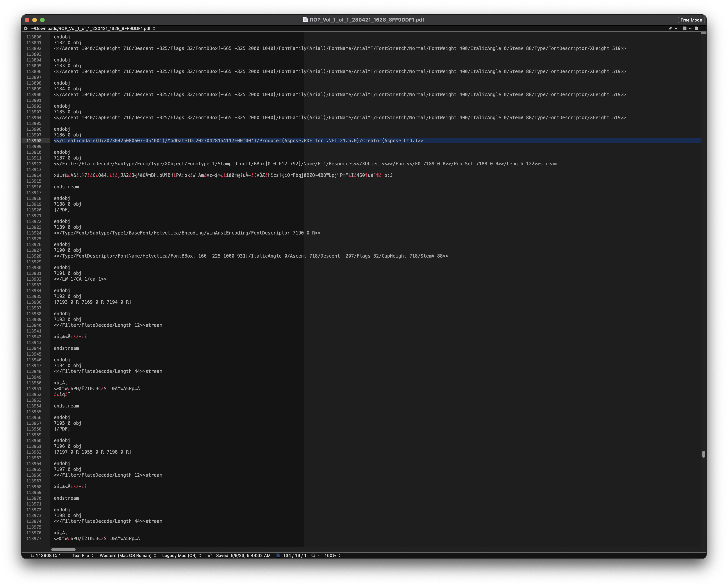Click the cursor position L: 113908 C: 1
The height and width of the screenshot is (587, 728).
pyautogui.click(x=46, y=555)
